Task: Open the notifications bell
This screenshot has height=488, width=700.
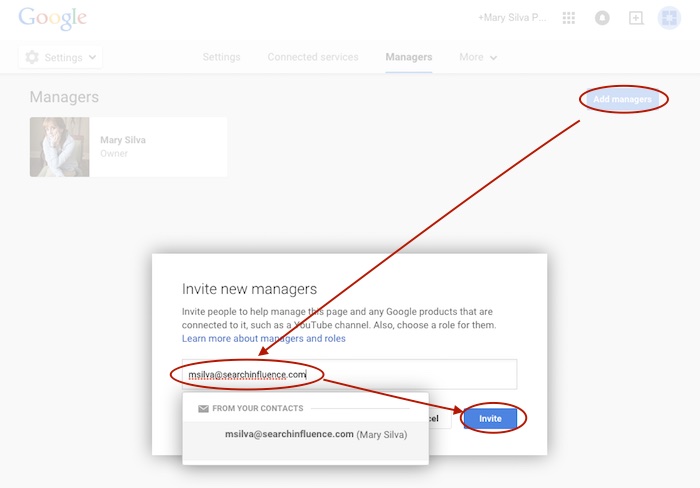Action: (602, 18)
